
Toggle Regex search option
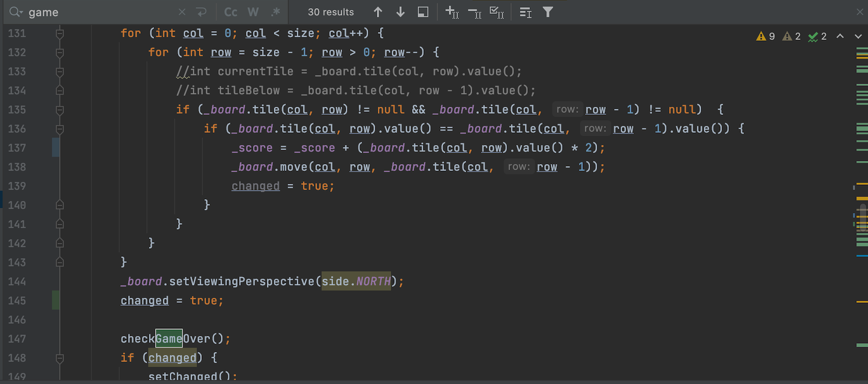click(275, 12)
